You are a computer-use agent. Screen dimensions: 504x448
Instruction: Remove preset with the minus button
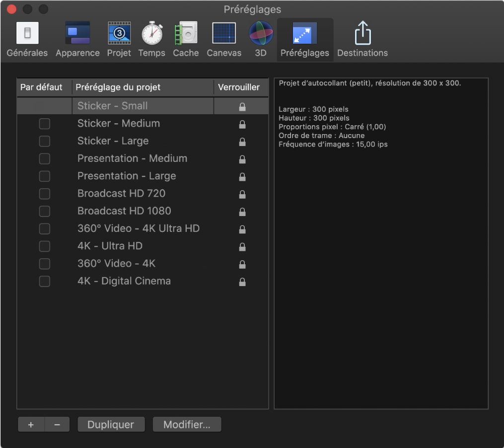pos(57,425)
